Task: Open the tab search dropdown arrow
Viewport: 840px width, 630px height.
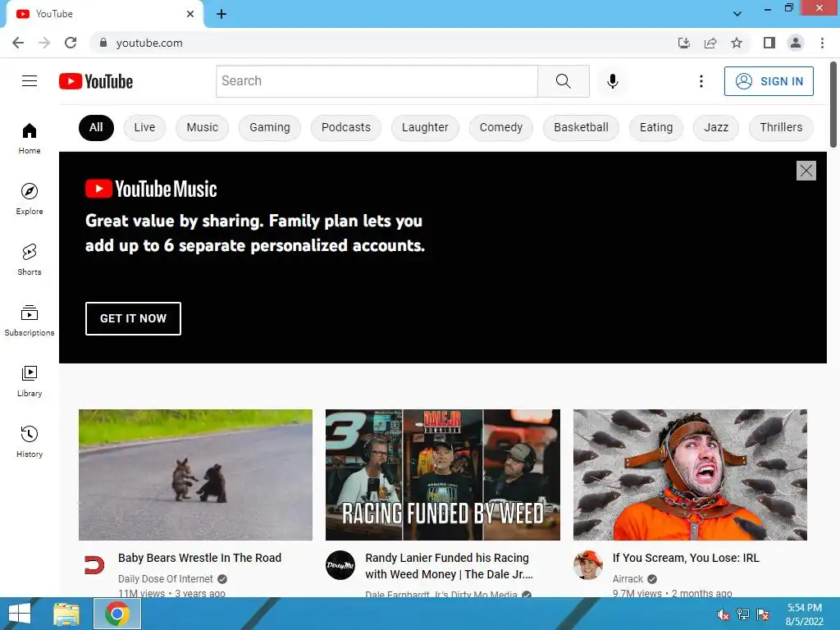Action: point(737,14)
